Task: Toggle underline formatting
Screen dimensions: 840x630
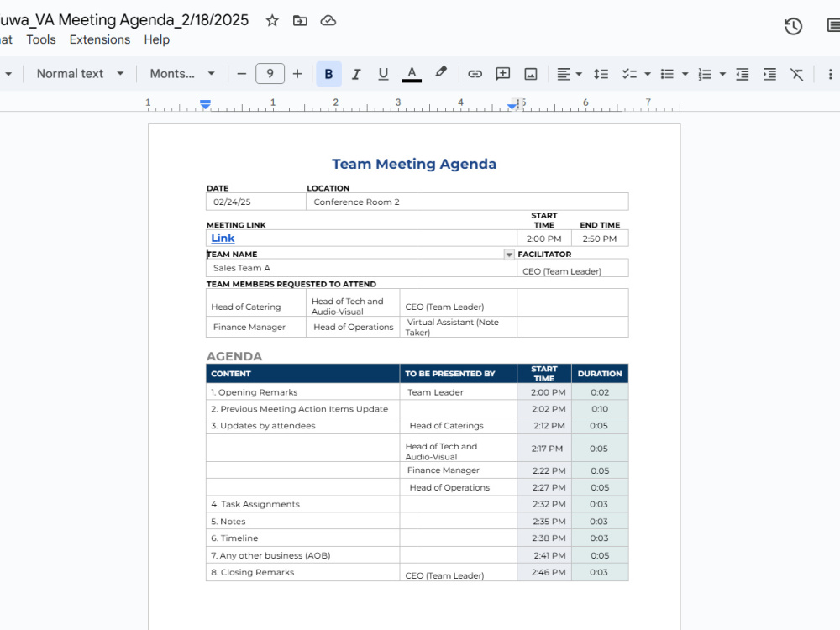Action: coord(383,74)
